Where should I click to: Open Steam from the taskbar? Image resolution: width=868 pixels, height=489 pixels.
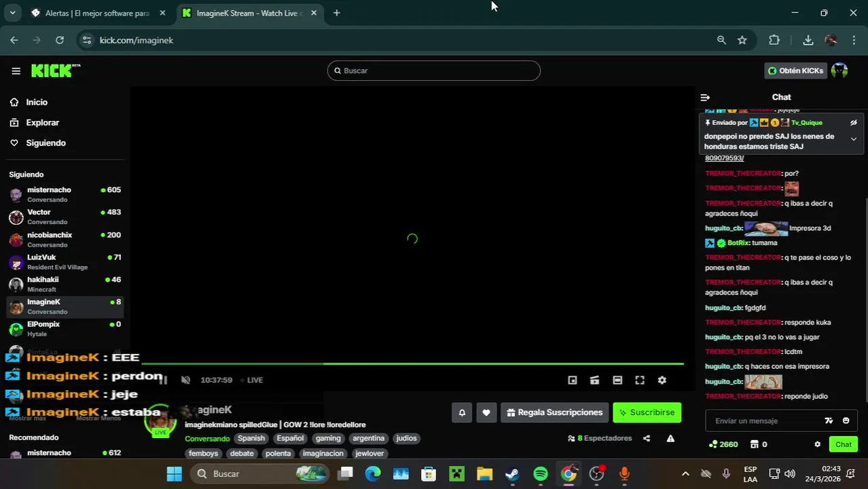(x=512, y=473)
